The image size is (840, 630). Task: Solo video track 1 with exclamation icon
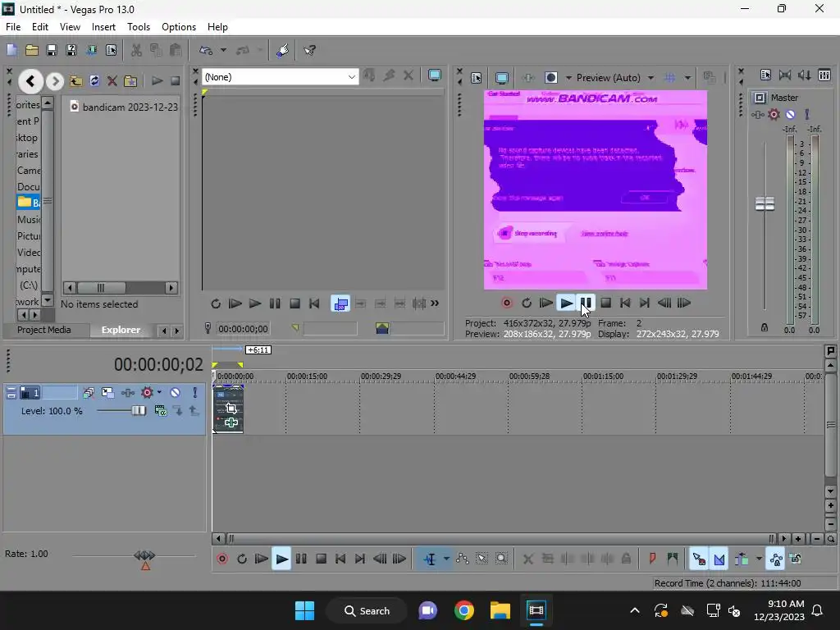point(195,393)
